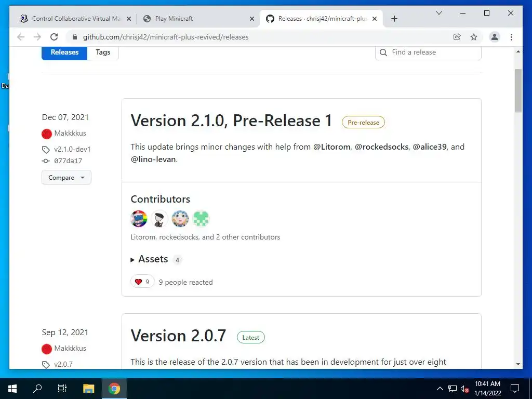Click the network tray icon
The image size is (532, 399).
point(453,389)
